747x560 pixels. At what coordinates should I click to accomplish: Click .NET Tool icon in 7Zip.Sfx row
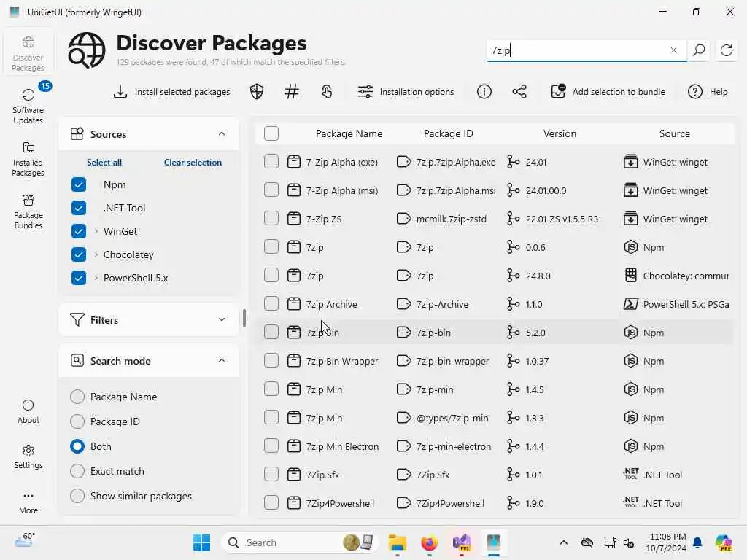(x=631, y=474)
